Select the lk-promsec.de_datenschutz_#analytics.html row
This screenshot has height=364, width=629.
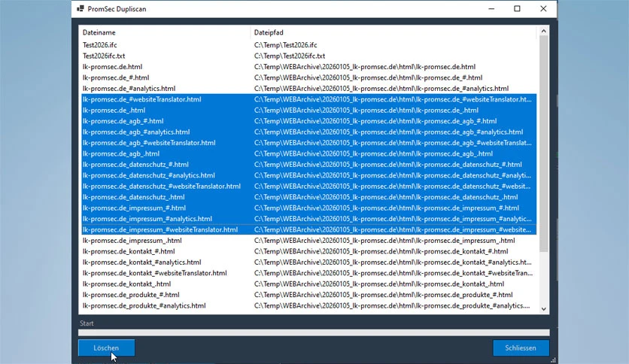(x=309, y=175)
